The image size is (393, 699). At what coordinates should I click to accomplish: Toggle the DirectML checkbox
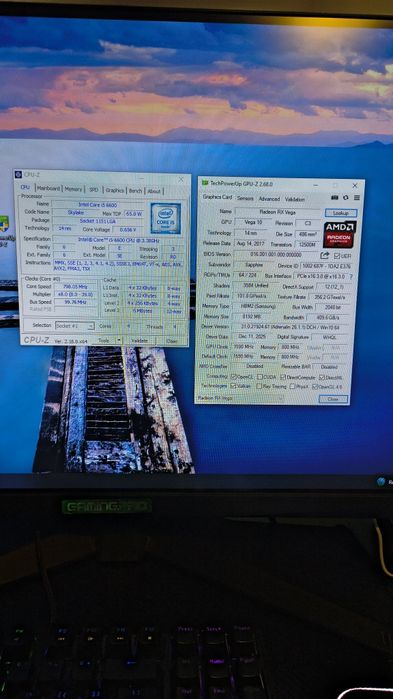(x=322, y=377)
